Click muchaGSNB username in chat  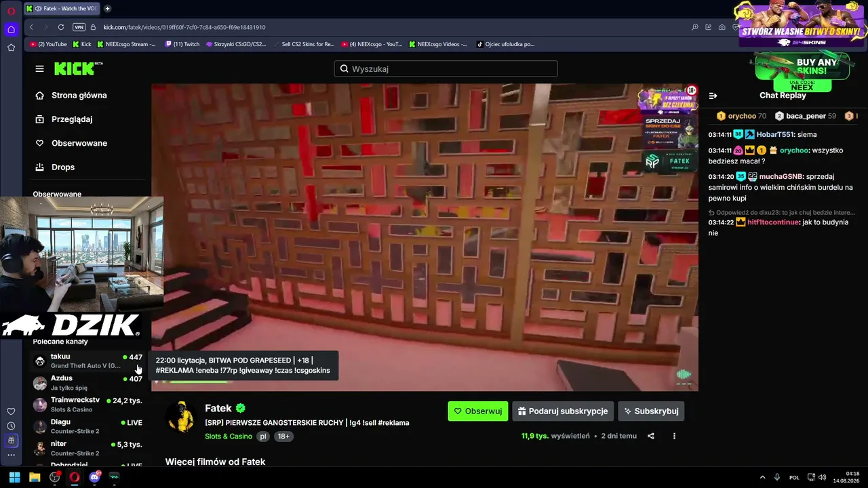click(x=781, y=176)
